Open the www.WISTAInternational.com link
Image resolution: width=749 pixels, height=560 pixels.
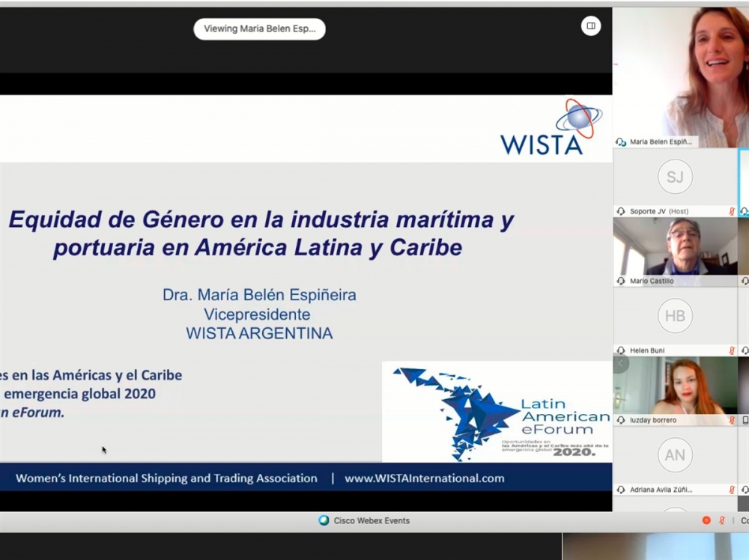click(x=424, y=478)
